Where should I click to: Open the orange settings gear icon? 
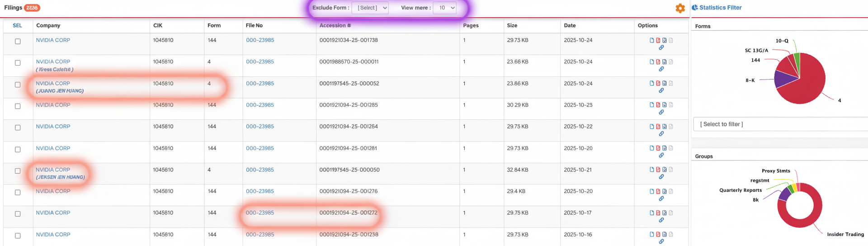pyautogui.click(x=680, y=8)
